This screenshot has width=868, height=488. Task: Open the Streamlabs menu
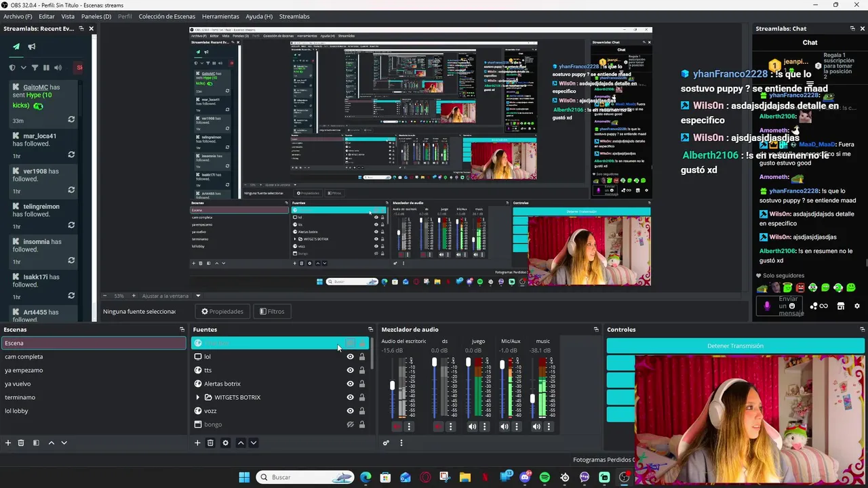pyautogui.click(x=294, y=16)
